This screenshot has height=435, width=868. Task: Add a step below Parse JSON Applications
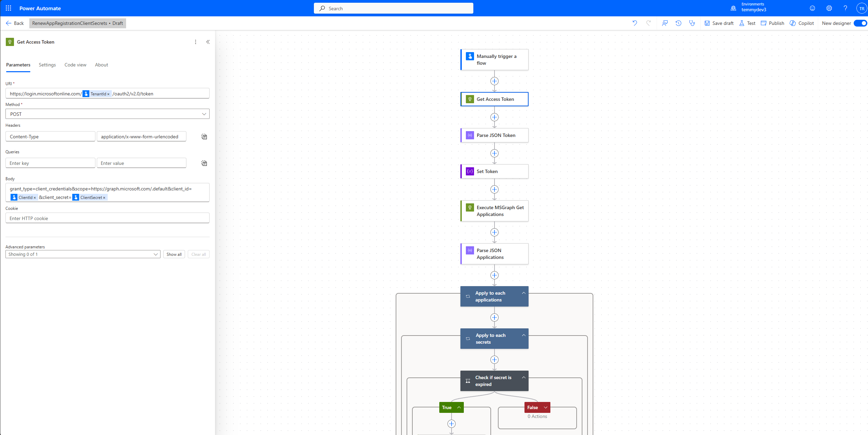pyautogui.click(x=494, y=275)
